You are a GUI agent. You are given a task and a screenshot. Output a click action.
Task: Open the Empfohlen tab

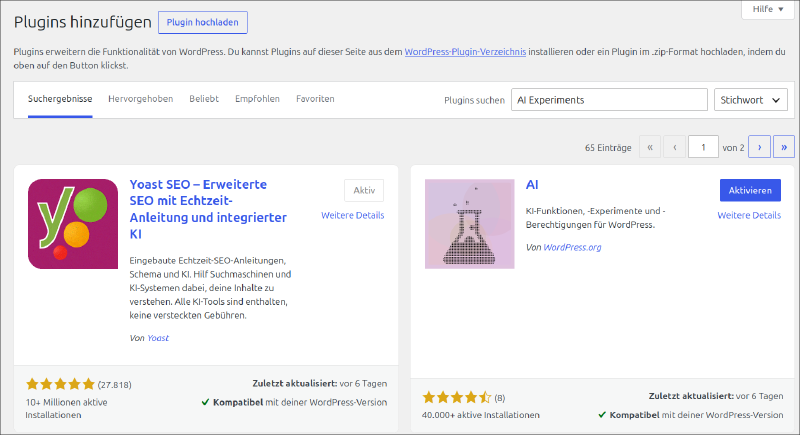point(257,99)
